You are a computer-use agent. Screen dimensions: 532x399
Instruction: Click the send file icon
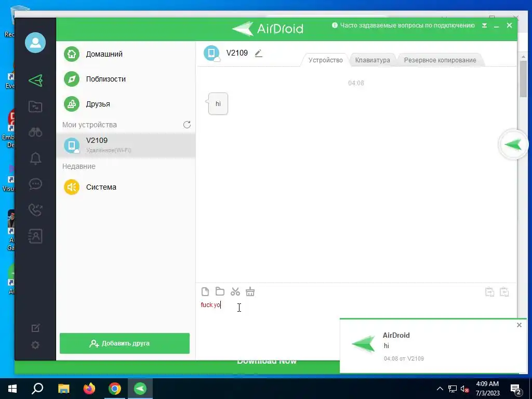[x=205, y=291]
